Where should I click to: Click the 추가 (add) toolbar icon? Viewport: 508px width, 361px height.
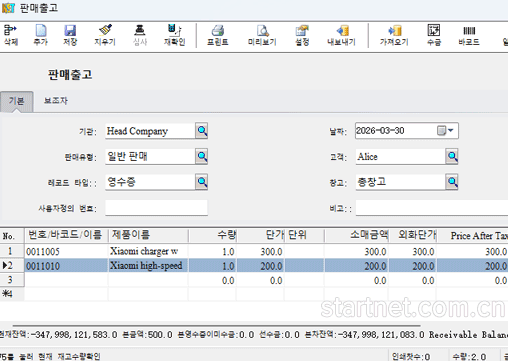(41, 35)
